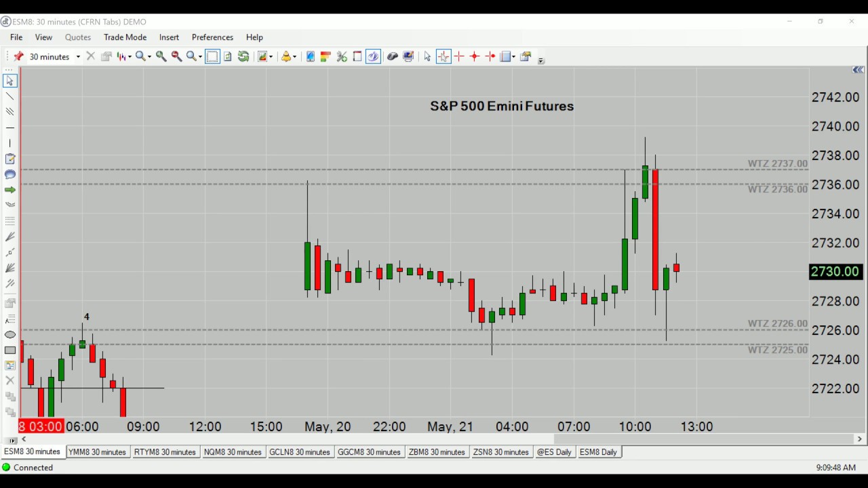Open the magnifier search dropdown arrow
Image resolution: width=868 pixels, height=488 pixels.
click(x=149, y=57)
